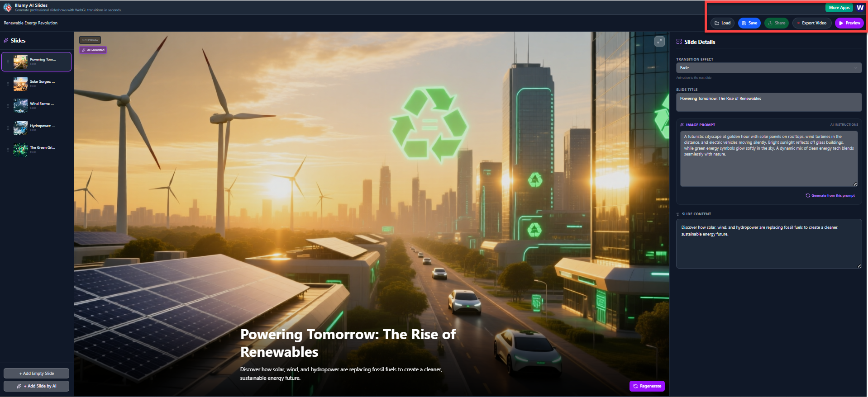Viewport: 868px width, 397px height.
Task: Click the More Apps button
Action: click(x=839, y=8)
